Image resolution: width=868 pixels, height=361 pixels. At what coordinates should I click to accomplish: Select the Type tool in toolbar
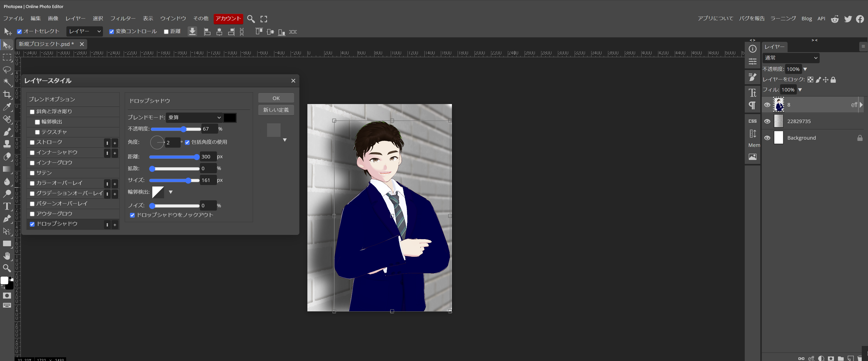point(7,206)
